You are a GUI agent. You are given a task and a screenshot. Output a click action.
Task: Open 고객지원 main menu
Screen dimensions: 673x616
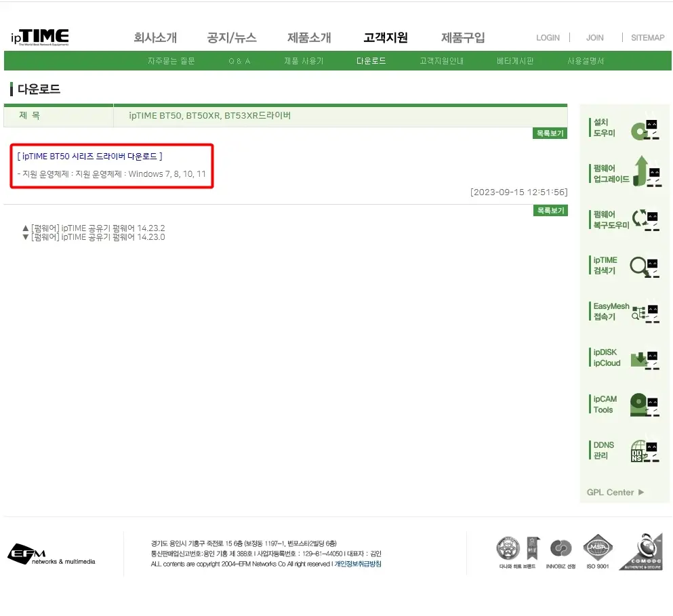[386, 38]
